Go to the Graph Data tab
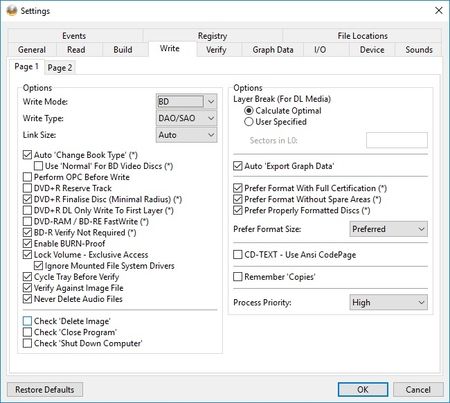Viewport: 450px width, 403px height. 273,50
